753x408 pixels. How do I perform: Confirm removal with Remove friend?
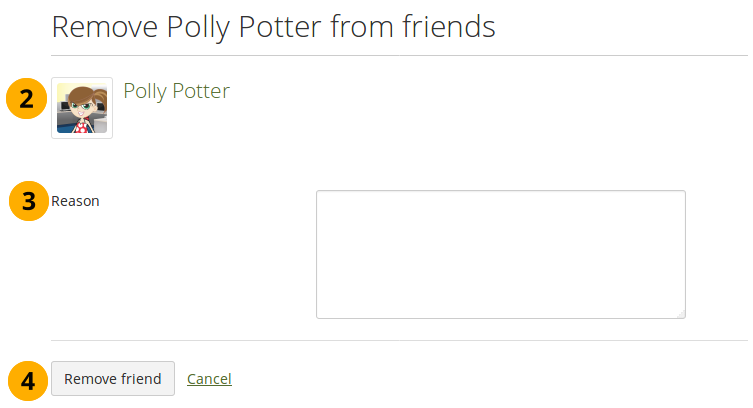pos(113,379)
